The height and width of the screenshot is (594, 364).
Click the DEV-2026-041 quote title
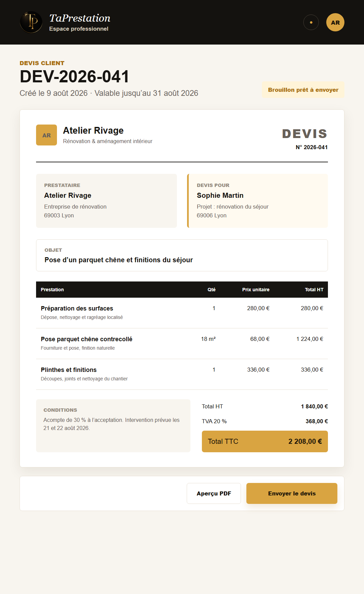tap(74, 77)
